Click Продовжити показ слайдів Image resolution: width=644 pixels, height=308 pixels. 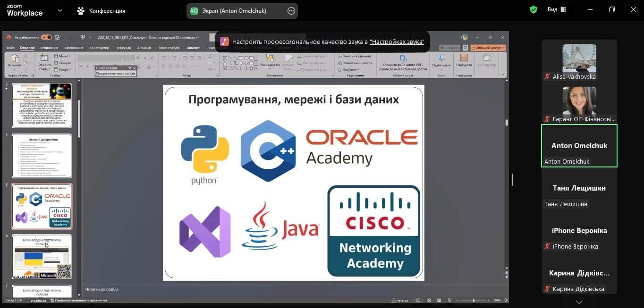(x=116, y=74)
